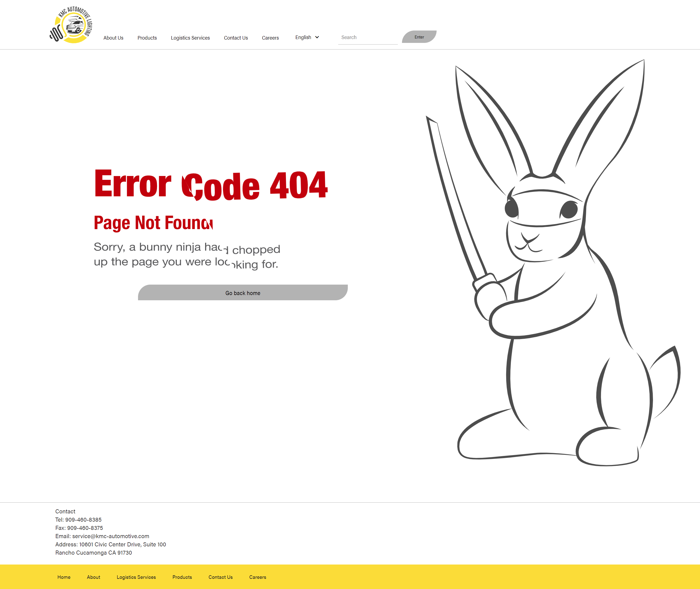The height and width of the screenshot is (589, 700).
Task: Open the About Us menu item
Action: pos(113,38)
